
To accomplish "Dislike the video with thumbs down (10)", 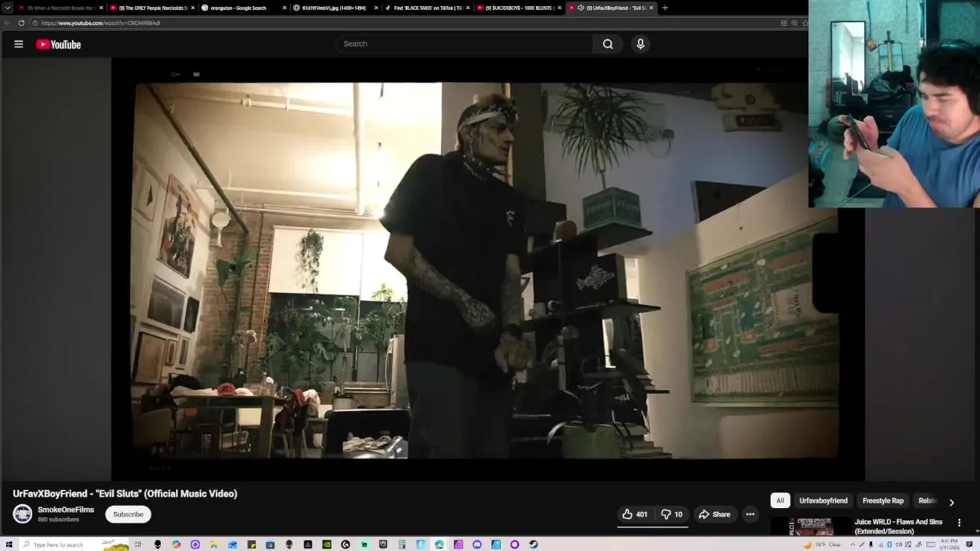I will click(671, 514).
